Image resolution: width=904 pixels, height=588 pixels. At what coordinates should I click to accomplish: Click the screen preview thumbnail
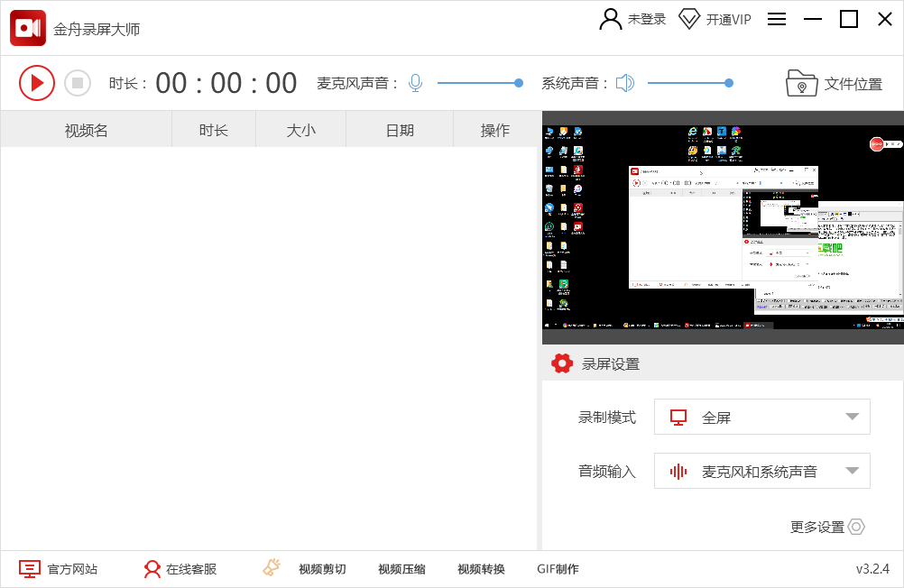click(723, 227)
